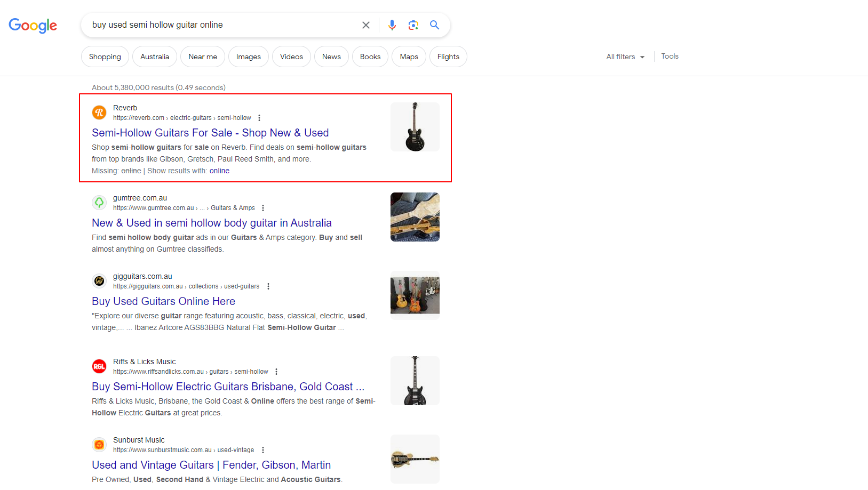The width and height of the screenshot is (868, 490).
Task: Click the gigguitars guitars thumbnail
Action: (415, 295)
